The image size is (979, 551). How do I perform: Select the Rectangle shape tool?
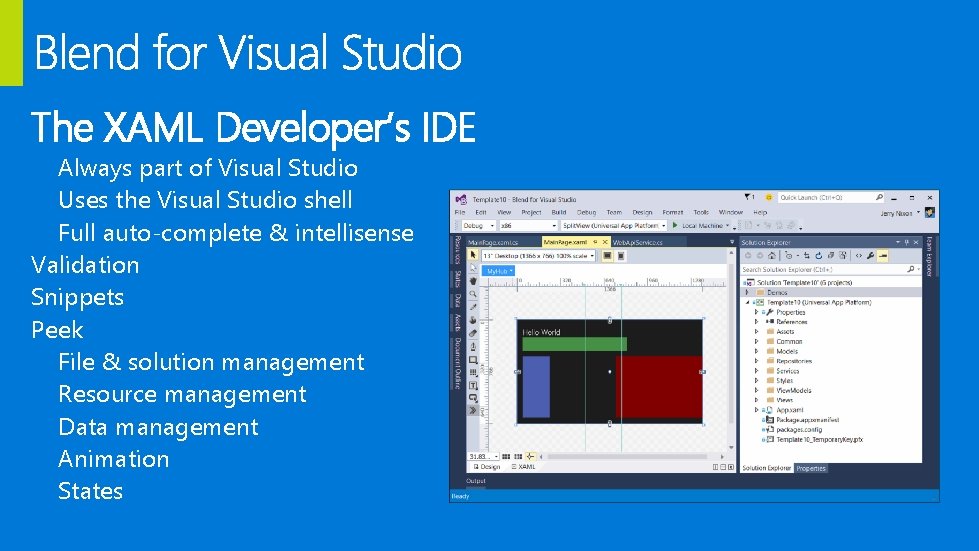click(x=473, y=359)
